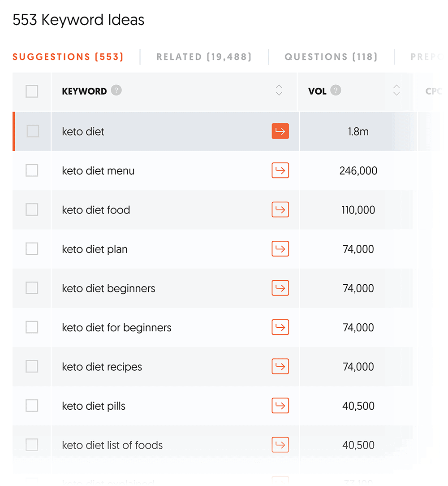Click the arrow icon beside "keto diet pills"

280,405
